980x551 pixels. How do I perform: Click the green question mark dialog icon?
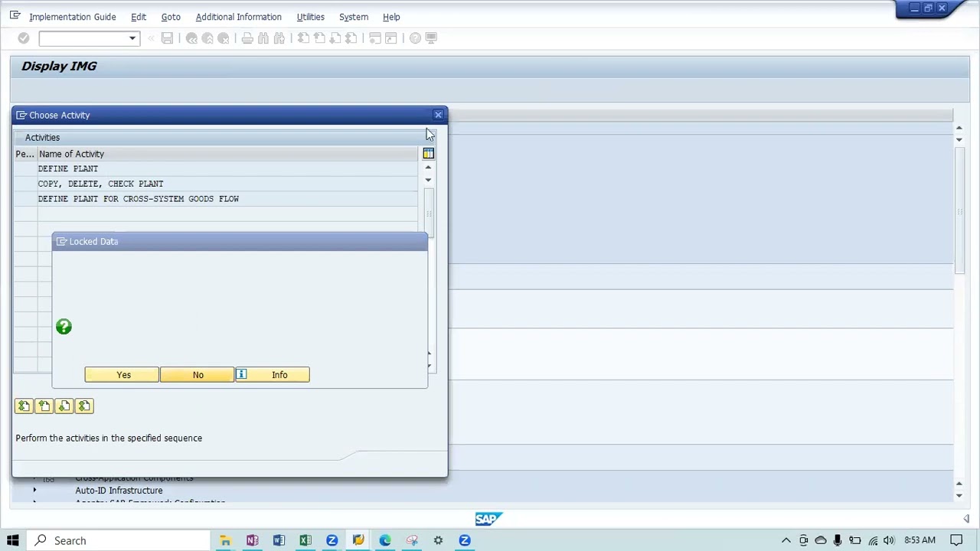64,327
